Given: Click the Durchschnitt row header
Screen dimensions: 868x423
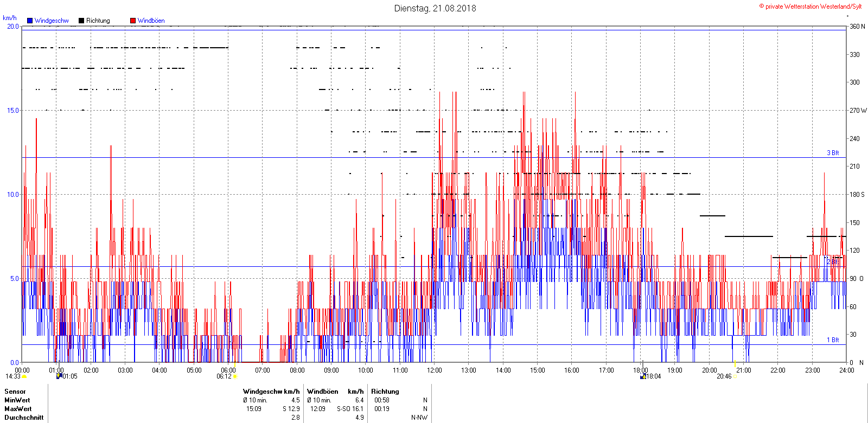Looking at the screenshot, I should click(24, 418).
